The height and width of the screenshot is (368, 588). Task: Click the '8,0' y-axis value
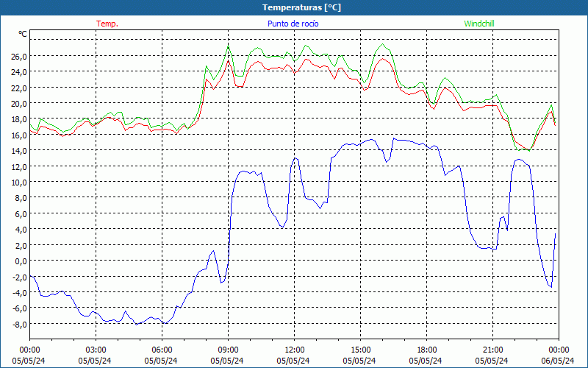[21, 198]
